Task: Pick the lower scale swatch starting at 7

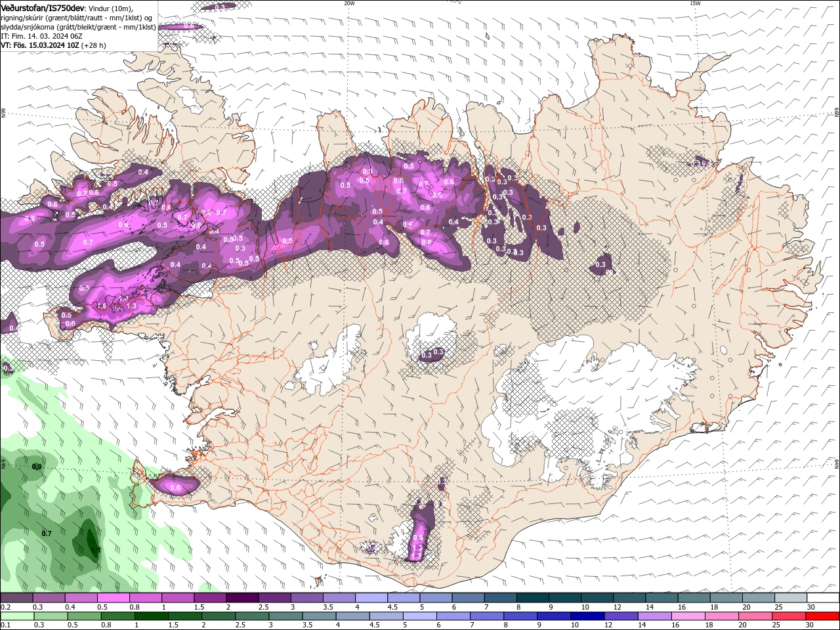Action: [488, 616]
